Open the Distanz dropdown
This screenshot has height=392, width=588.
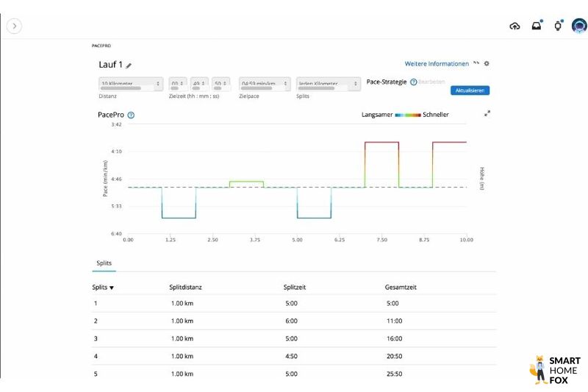[x=131, y=84]
